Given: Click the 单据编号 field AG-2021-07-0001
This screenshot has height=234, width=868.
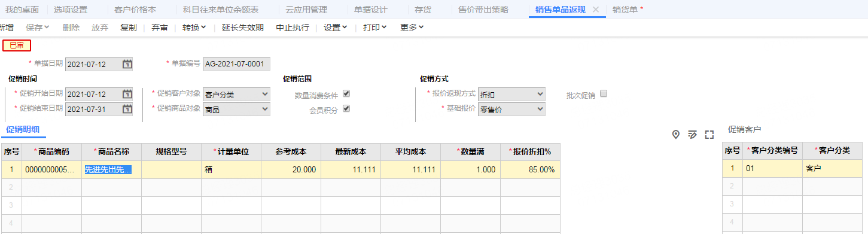Looking at the screenshot, I should coord(236,64).
